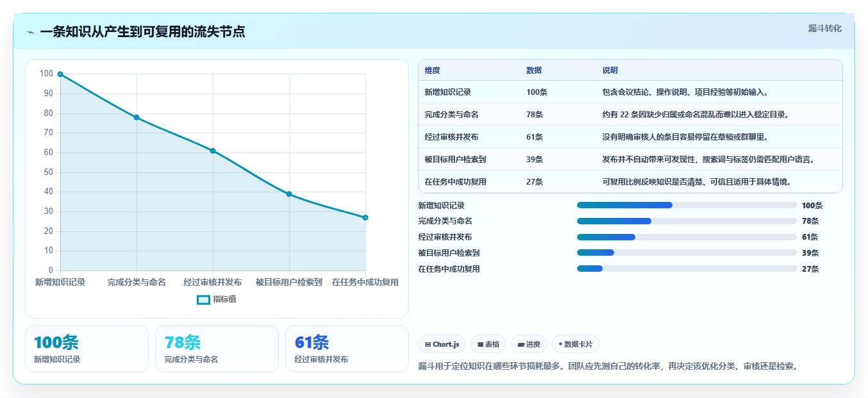
Task: Click the description starting 可复用比例反映
Action: tap(697, 182)
